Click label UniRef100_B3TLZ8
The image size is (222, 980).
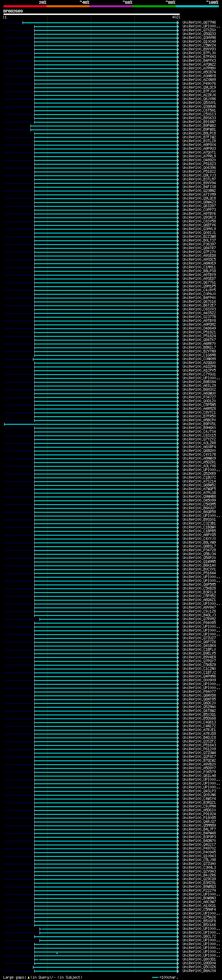click(199, 141)
